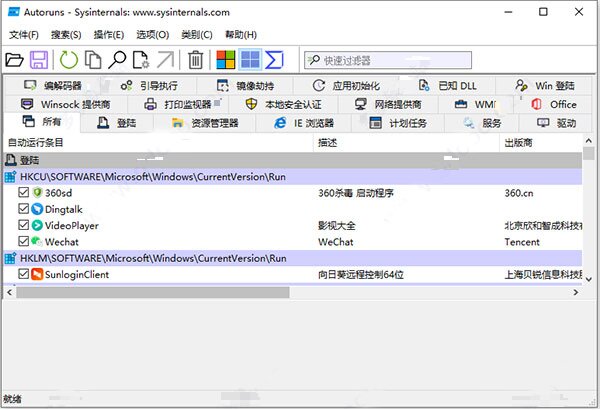Select the 所有 tab
Screen dimensions: 600x410
(x=42, y=122)
